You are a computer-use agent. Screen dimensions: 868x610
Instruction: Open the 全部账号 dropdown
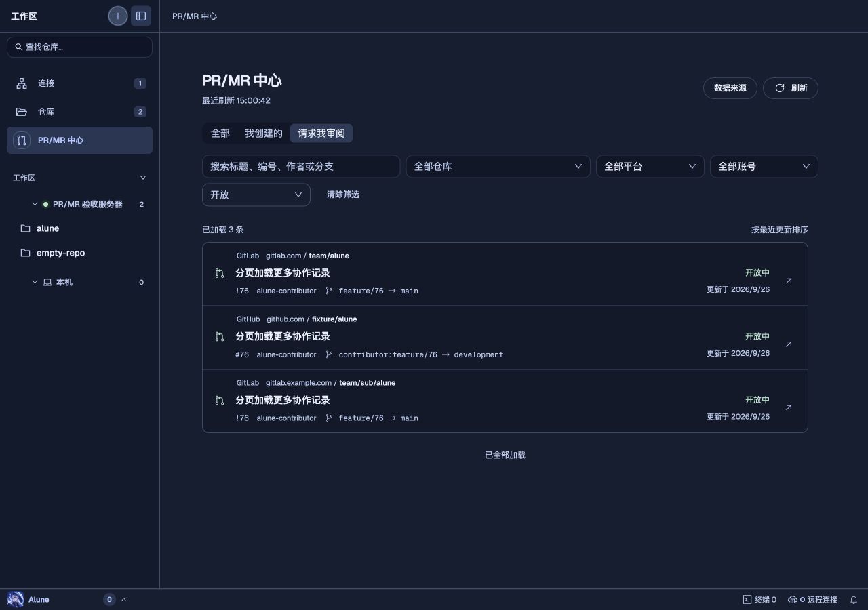764,166
